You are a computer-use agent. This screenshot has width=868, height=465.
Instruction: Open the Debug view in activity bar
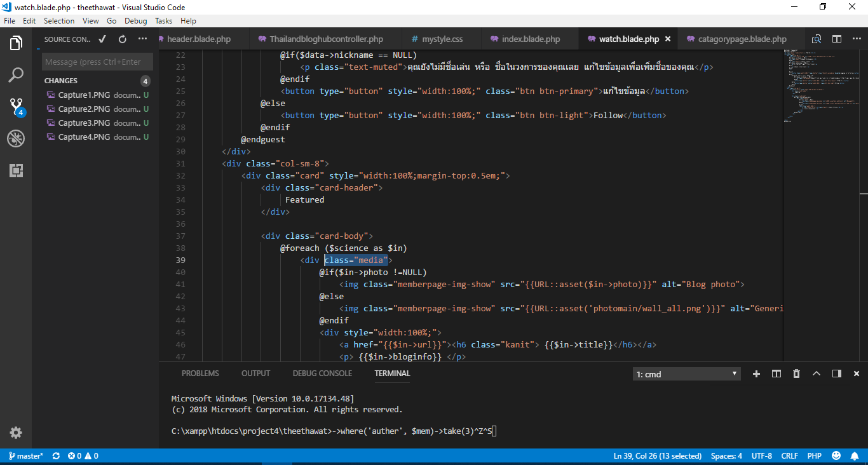16,138
